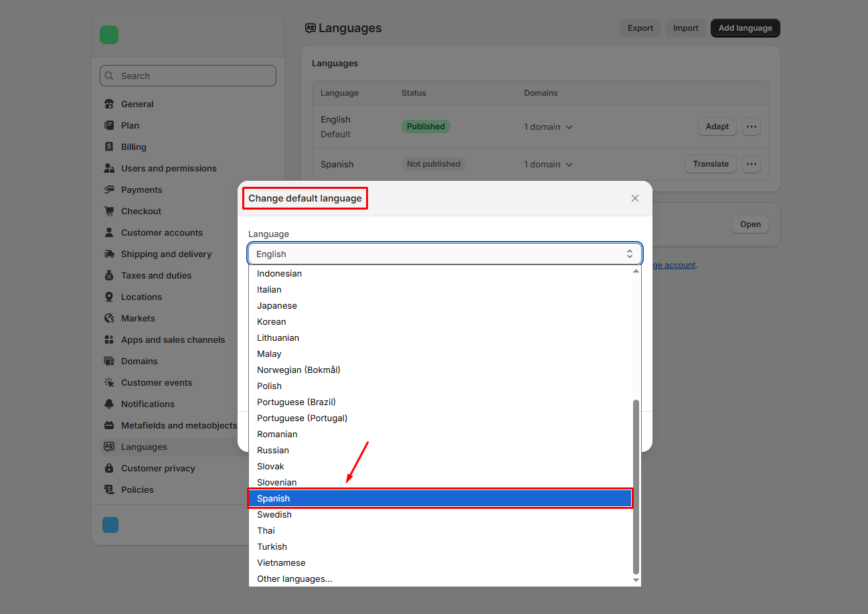Expand the English 1 domain dropdown
Image resolution: width=868 pixels, height=614 pixels.
click(548, 127)
